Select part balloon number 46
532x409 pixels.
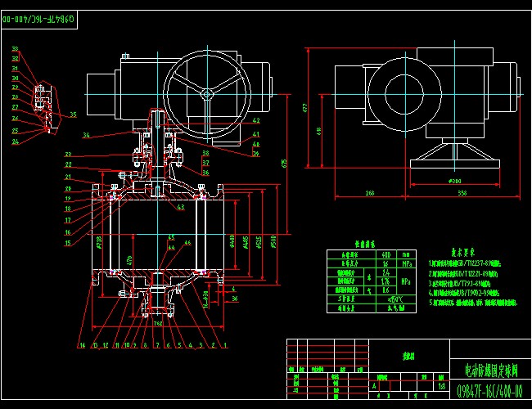click(x=187, y=242)
